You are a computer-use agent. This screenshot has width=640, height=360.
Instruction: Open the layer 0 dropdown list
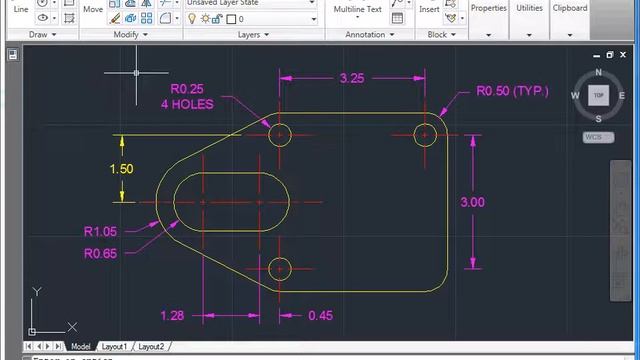[313, 19]
